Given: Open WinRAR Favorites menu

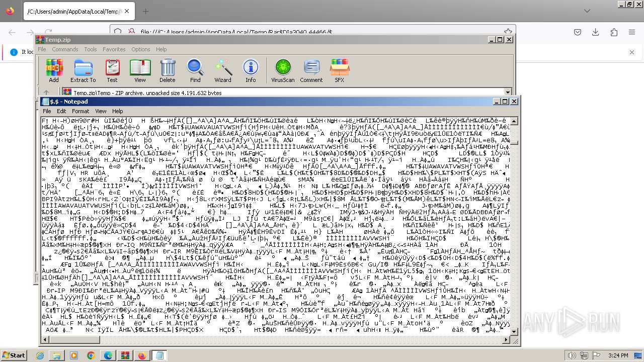Looking at the screenshot, I should pyautogui.click(x=114, y=49).
